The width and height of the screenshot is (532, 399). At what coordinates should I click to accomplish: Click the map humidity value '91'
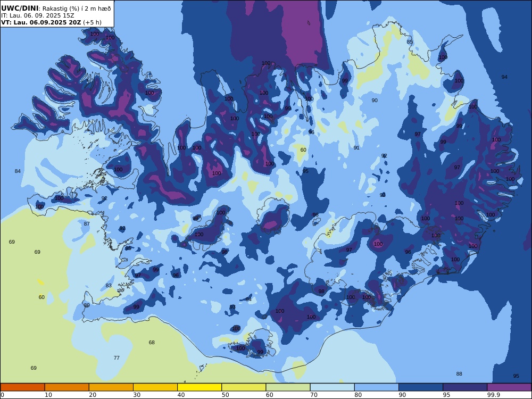(356, 147)
